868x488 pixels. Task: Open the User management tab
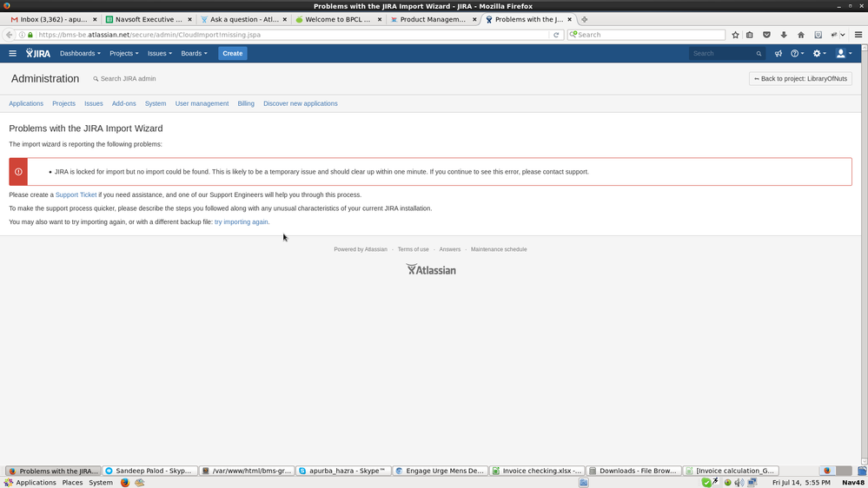202,103
